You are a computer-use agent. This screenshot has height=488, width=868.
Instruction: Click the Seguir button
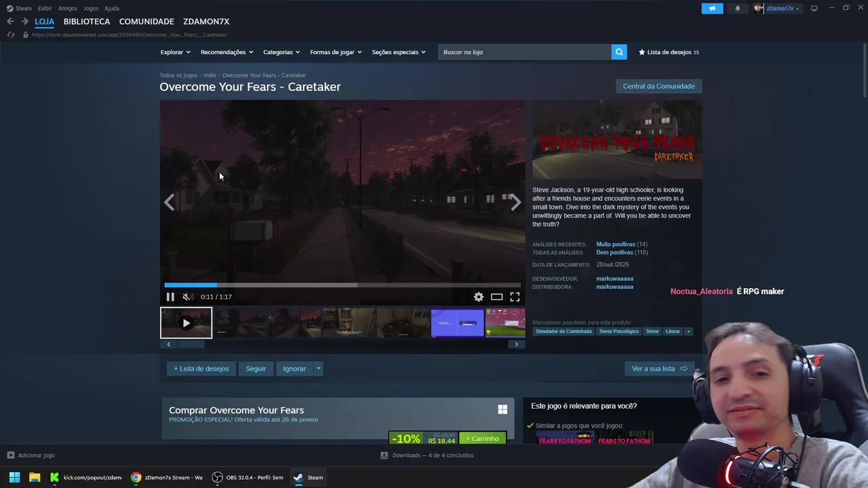point(256,369)
